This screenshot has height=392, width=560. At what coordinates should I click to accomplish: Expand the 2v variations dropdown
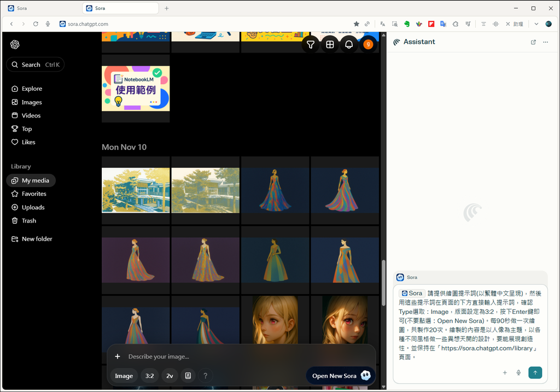pyautogui.click(x=170, y=376)
